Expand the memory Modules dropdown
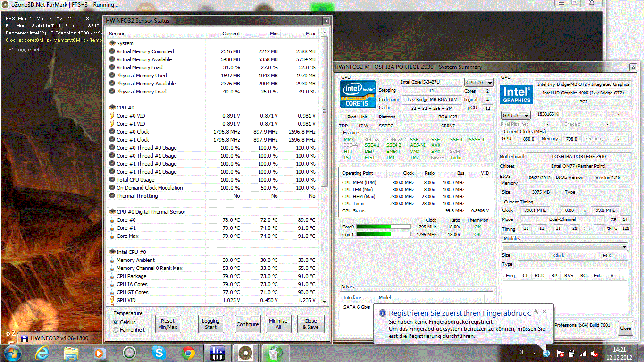The width and height of the screenshot is (644, 362). click(565, 247)
